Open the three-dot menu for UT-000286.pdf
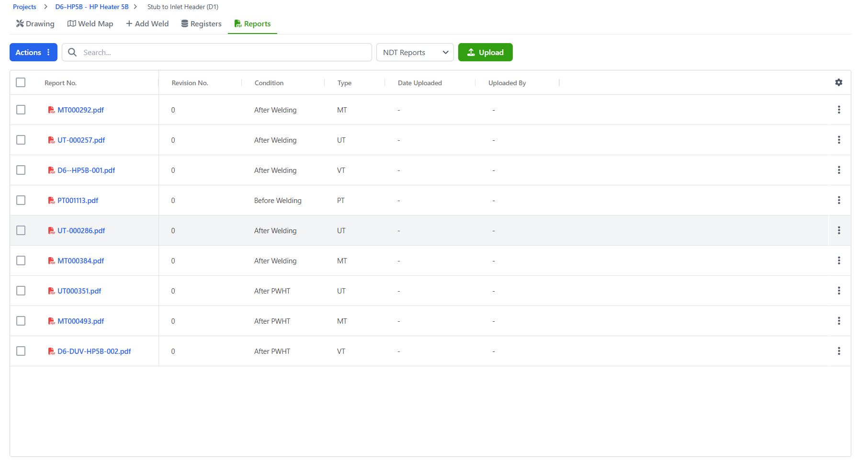 tap(838, 230)
